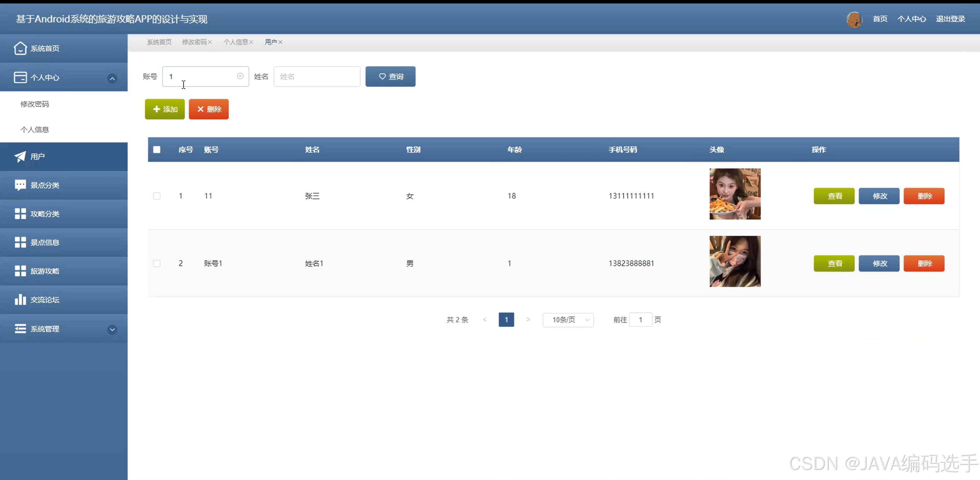Click the paper plane 用户 sidebar icon
The width and height of the screenshot is (980, 480).
(x=20, y=157)
